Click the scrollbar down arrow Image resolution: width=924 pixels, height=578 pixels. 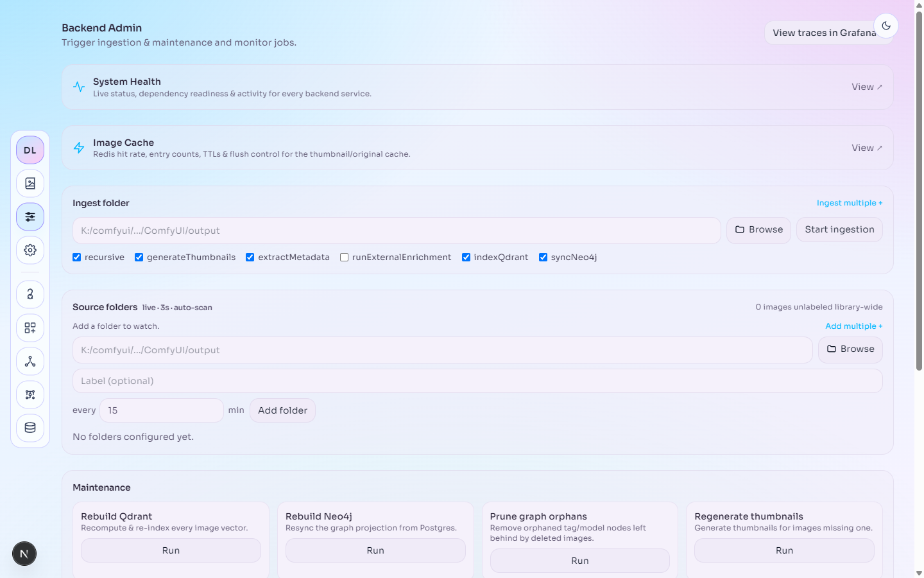point(919,573)
